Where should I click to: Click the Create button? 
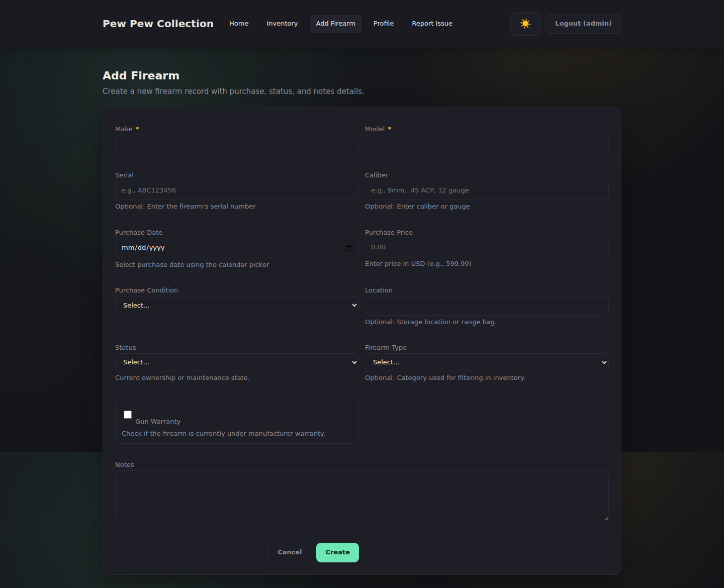coord(337,552)
